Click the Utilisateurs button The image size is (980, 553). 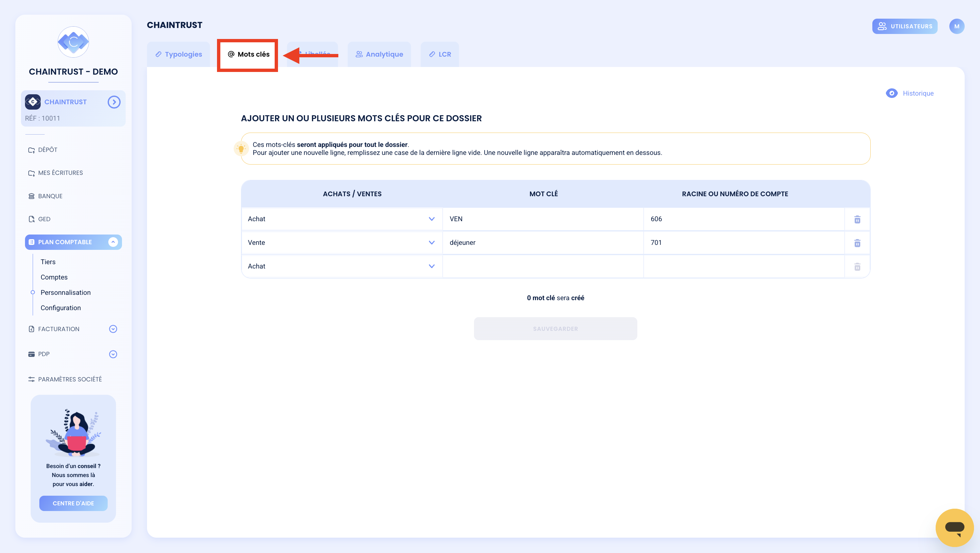[905, 26]
